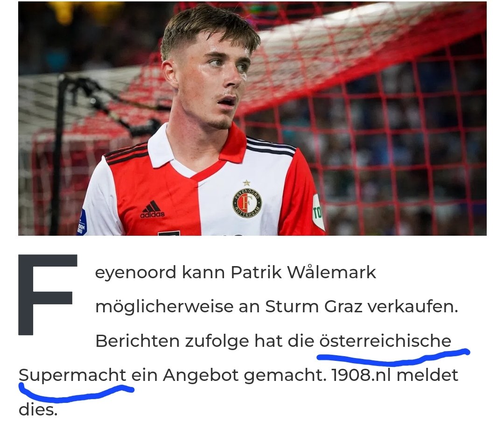This screenshot has width=504, height=443.
Task: Click the name Patrik Wålemark in the text
Action: coord(303,272)
